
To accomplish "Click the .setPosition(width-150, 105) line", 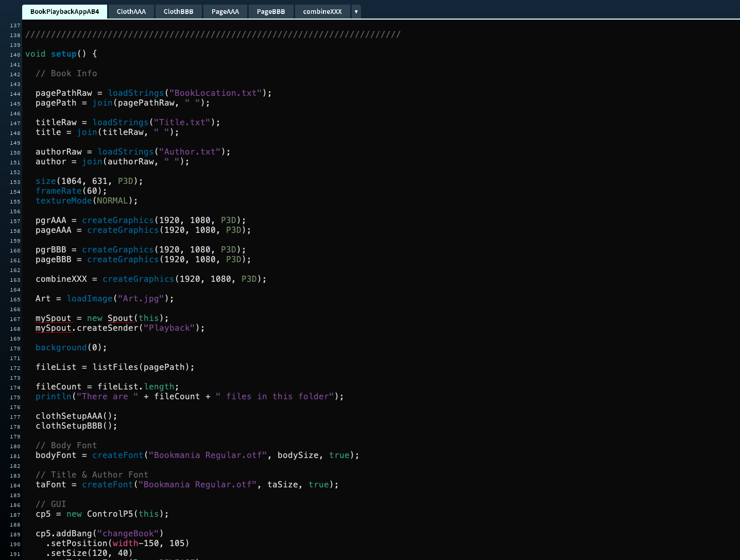I will [x=118, y=544].
